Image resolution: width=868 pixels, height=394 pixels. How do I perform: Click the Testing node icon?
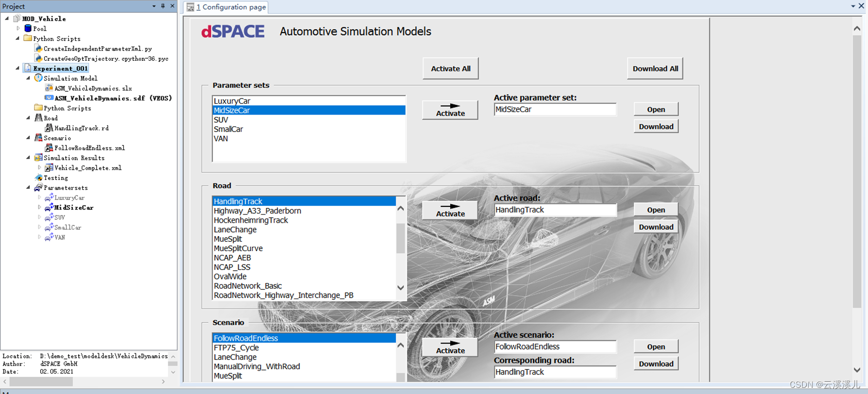pyautogui.click(x=38, y=177)
